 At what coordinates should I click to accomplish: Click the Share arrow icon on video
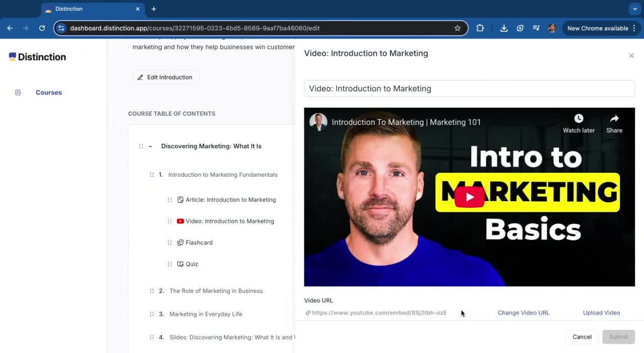click(614, 119)
